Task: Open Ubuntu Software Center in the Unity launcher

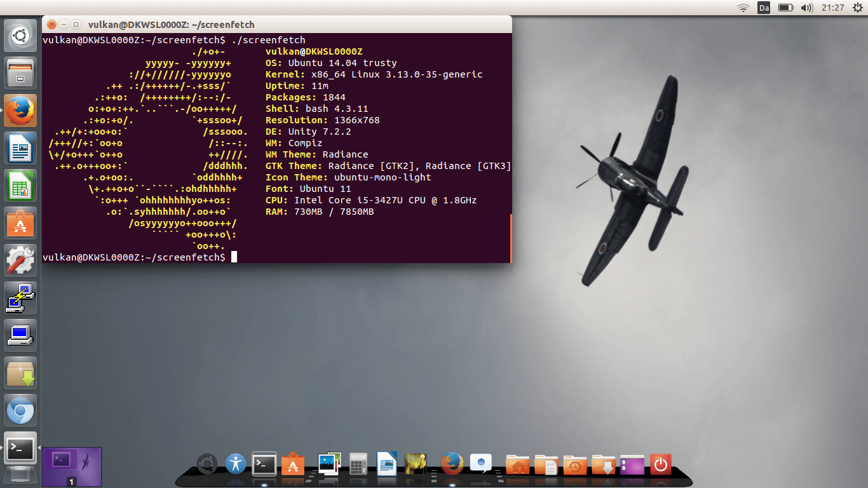Action: click(21, 223)
